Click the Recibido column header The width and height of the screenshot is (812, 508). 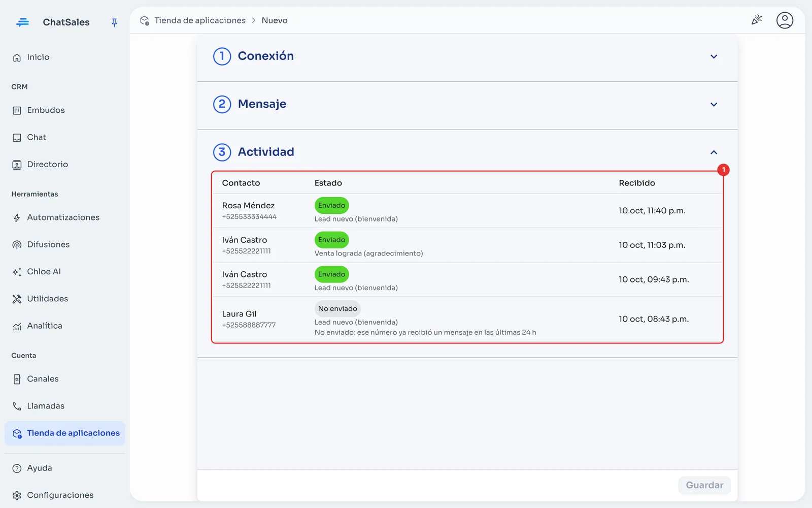[637, 183]
